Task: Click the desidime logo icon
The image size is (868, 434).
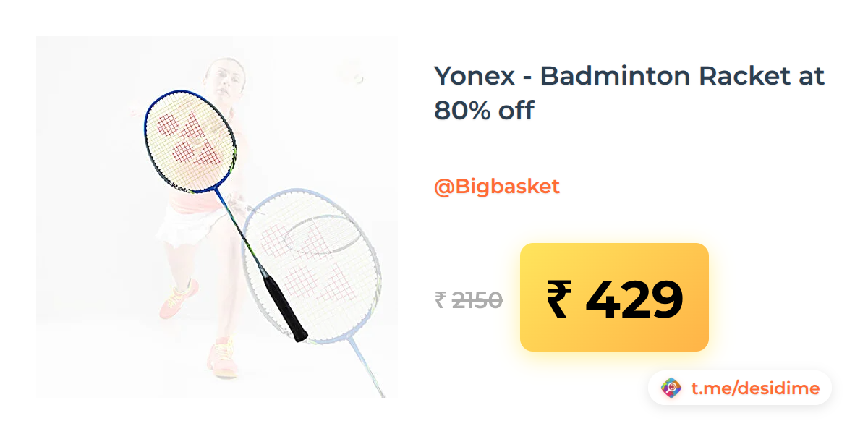Action: (x=672, y=388)
